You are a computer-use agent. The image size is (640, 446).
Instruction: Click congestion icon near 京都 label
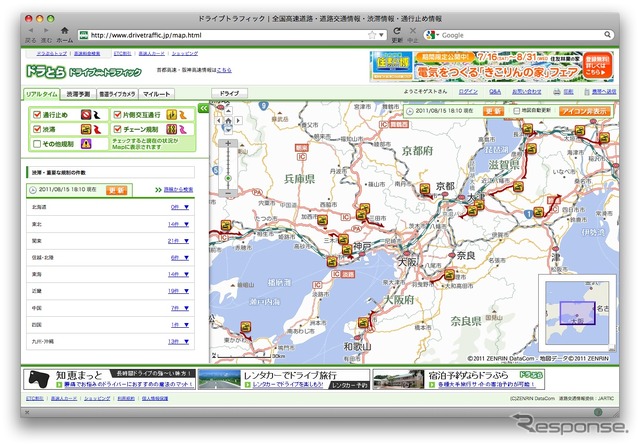425,189
